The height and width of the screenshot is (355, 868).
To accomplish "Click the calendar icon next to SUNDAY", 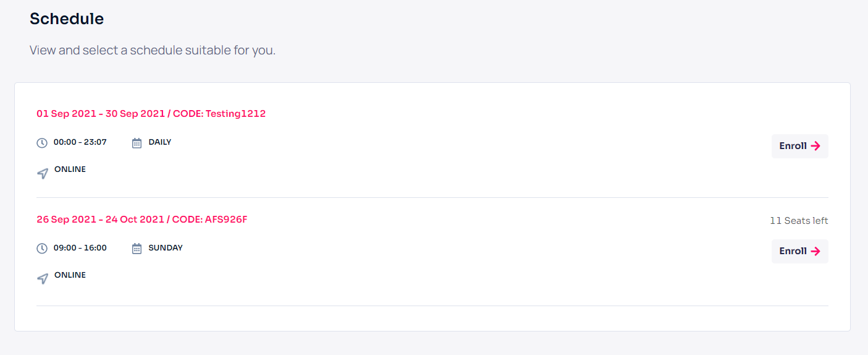I will tap(137, 249).
